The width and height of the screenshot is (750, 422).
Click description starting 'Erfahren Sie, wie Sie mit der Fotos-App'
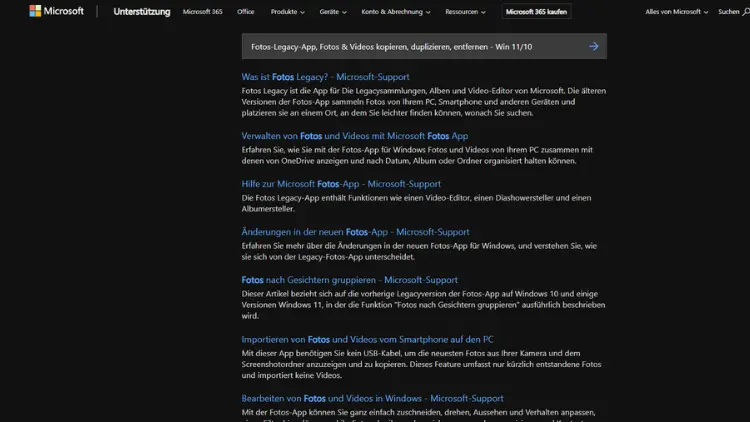pyautogui.click(x=417, y=155)
